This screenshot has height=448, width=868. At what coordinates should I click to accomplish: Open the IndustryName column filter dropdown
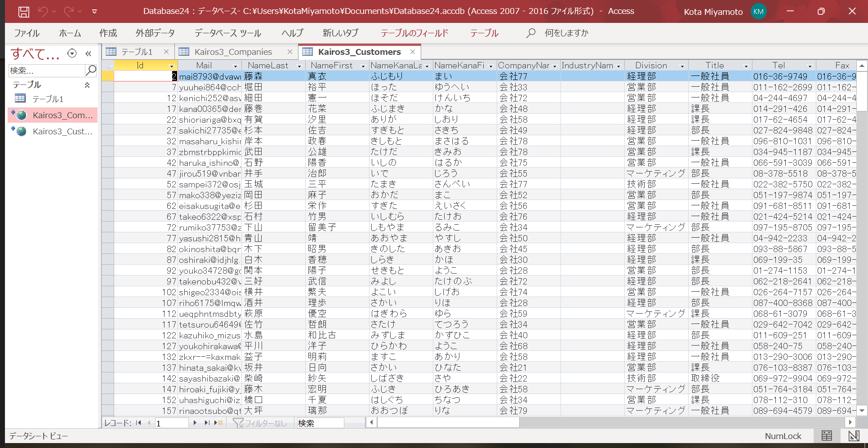coord(619,66)
